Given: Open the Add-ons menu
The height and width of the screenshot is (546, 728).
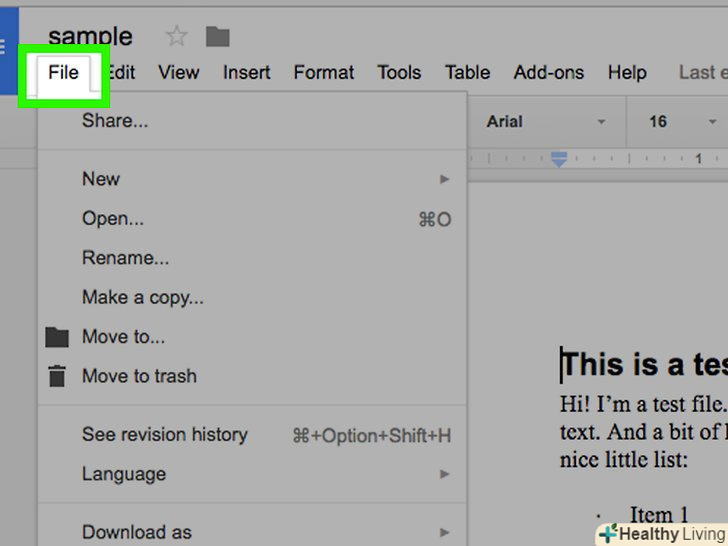Looking at the screenshot, I should pos(549,72).
